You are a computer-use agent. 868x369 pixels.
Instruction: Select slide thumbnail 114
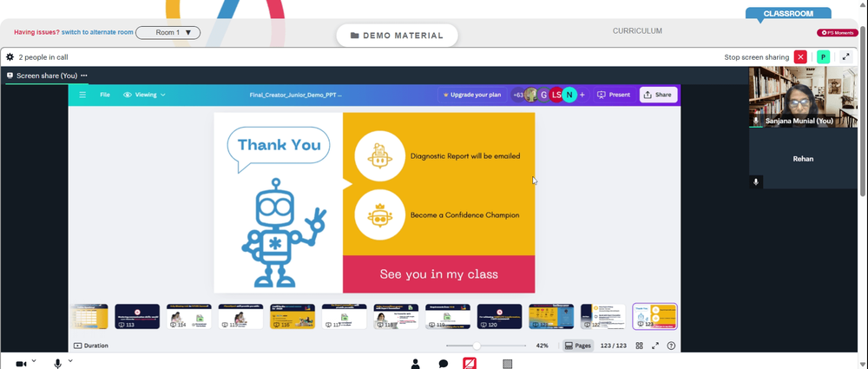coord(188,316)
